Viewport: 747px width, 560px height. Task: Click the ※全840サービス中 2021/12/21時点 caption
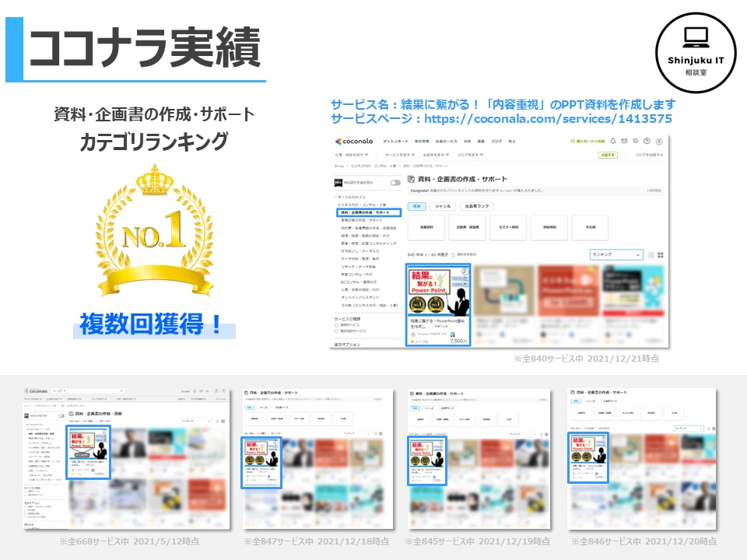click(x=587, y=359)
